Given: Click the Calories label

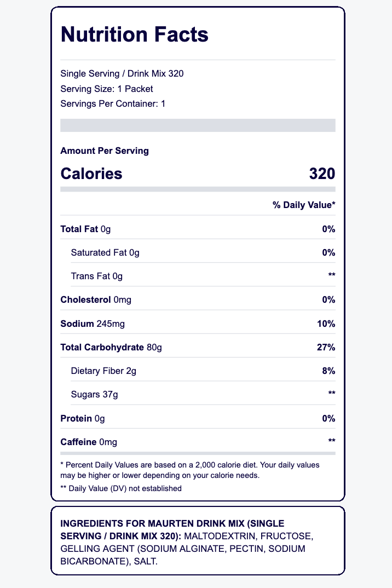Looking at the screenshot, I should click(91, 174).
